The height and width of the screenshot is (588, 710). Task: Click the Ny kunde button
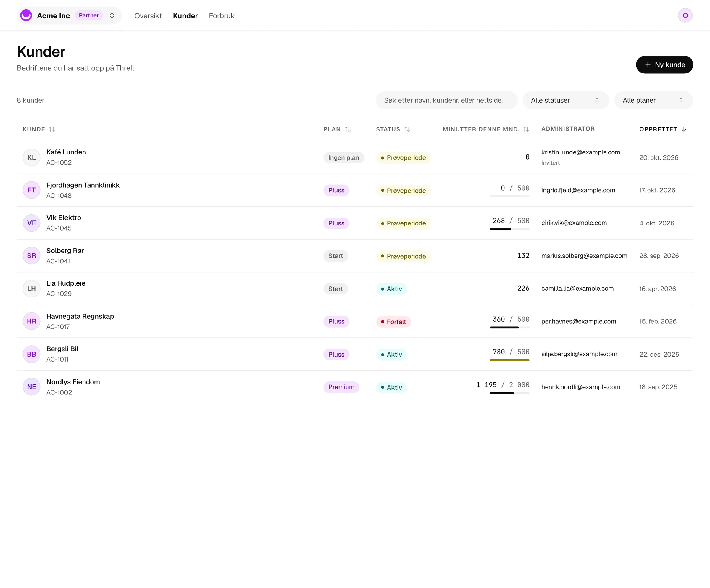(x=664, y=65)
